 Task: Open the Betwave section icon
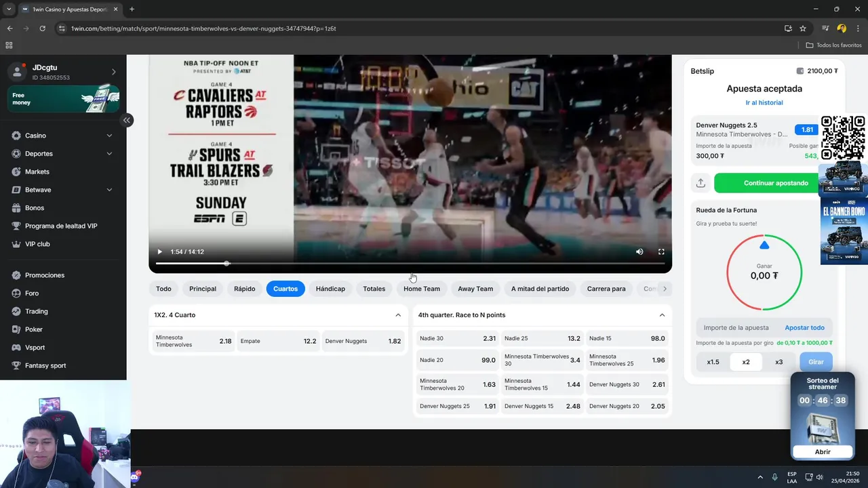16,190
